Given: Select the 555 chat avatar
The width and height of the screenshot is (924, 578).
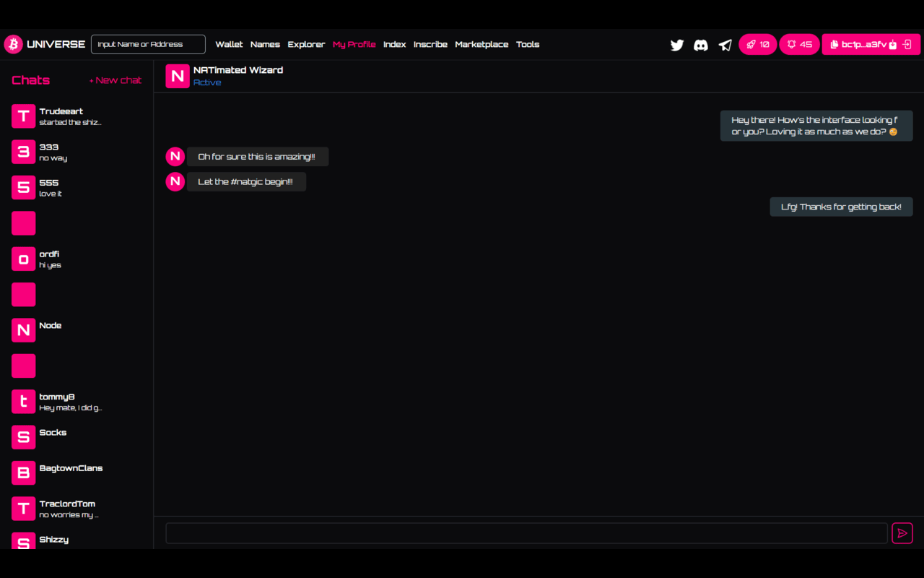Looking at the screenshot, I should pyautogui.click(x=24, y=188).
